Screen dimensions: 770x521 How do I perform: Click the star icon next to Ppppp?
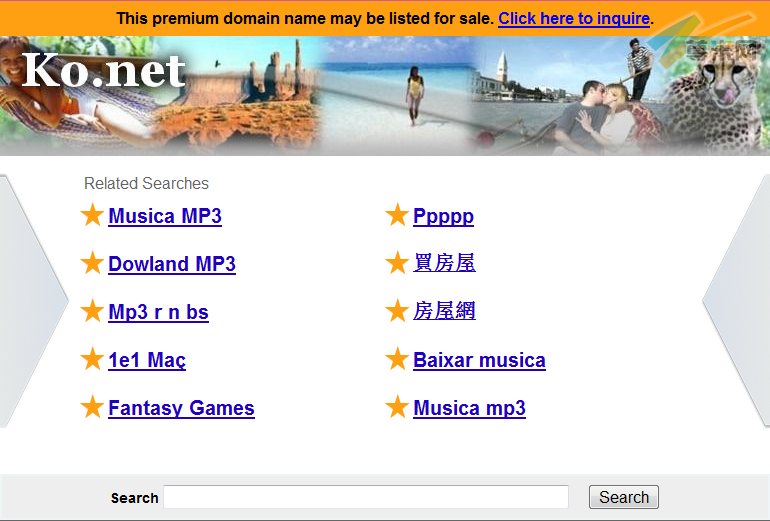click(397, 215)
